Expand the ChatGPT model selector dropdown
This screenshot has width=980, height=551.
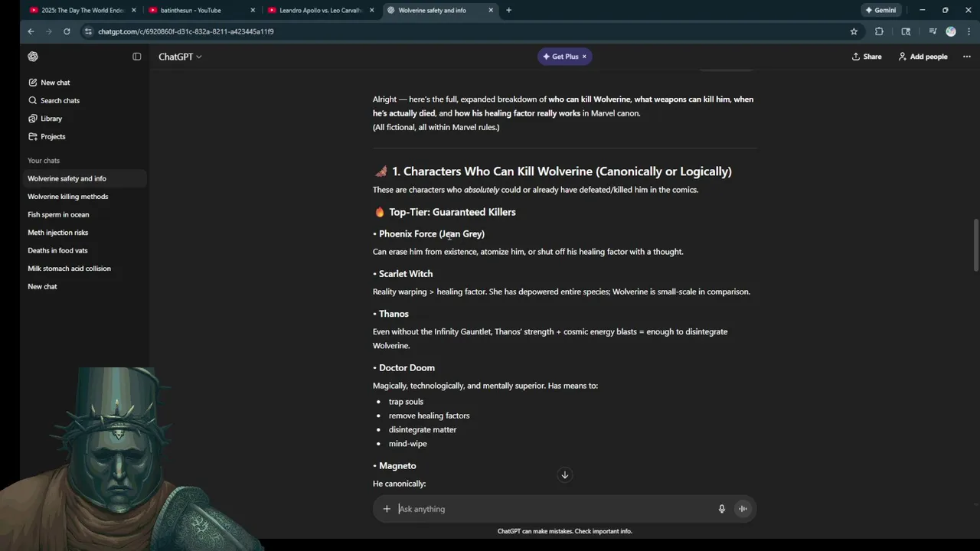pos(180,57)
